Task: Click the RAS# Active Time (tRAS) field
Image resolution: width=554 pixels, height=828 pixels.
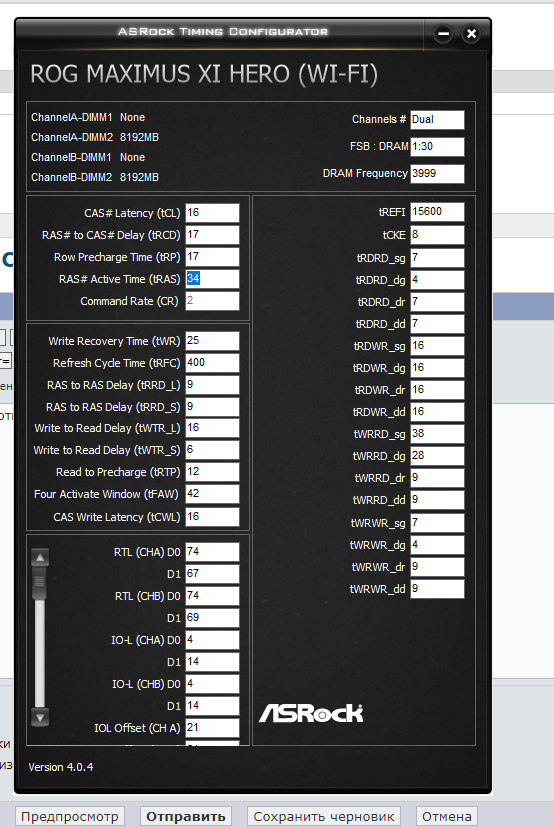Action: [x=212, y=279]
